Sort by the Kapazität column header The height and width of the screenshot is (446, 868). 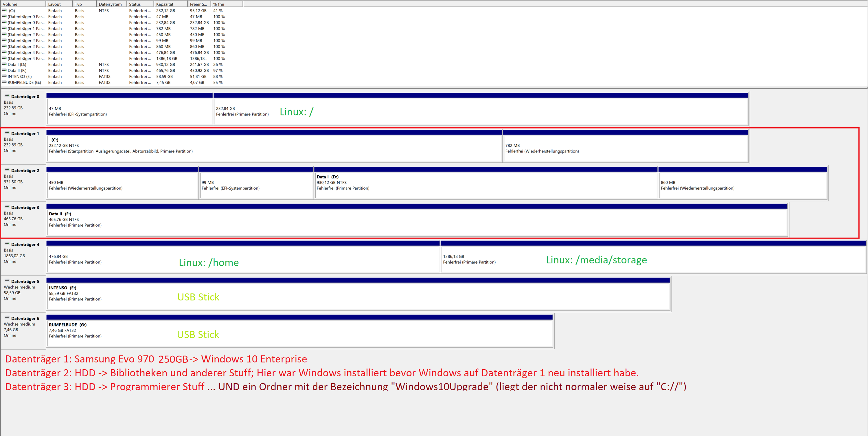pyautogui.click(x=170, y=4)
